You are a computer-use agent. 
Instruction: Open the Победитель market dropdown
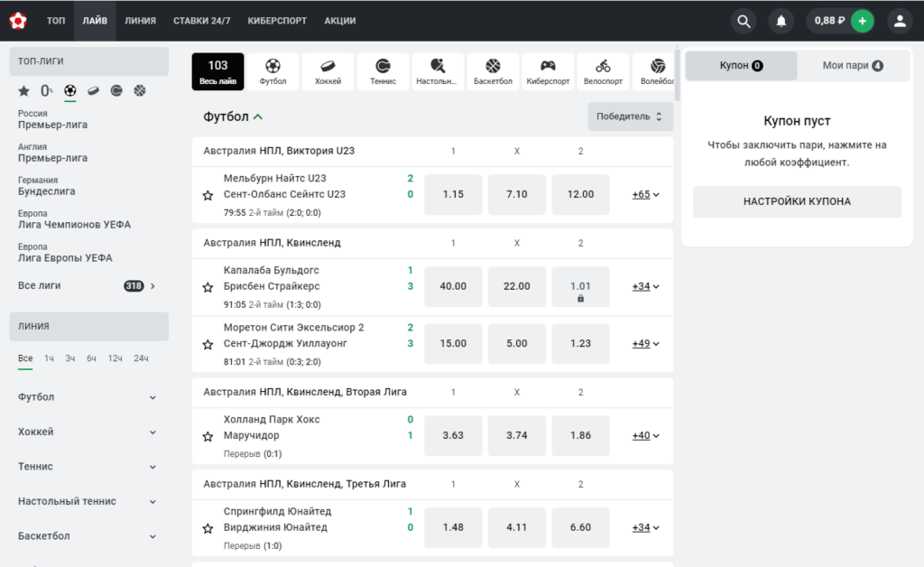pos(630,116)
